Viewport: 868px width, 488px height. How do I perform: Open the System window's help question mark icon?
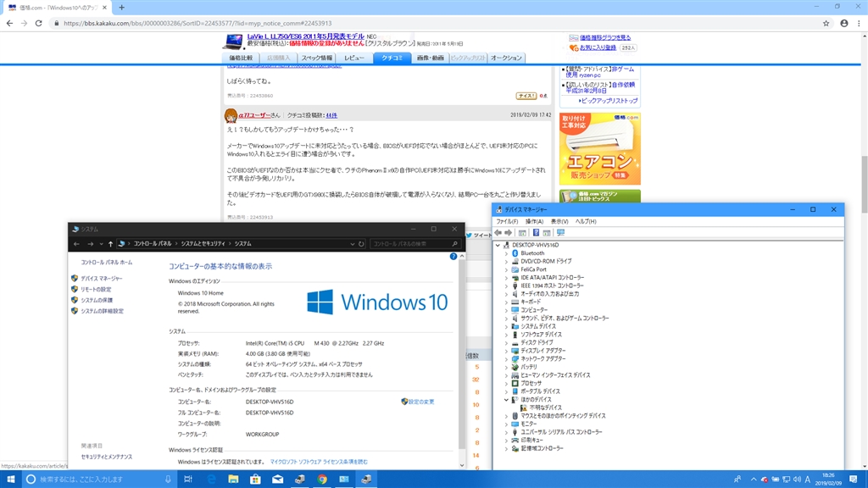(x=453, y=256)
